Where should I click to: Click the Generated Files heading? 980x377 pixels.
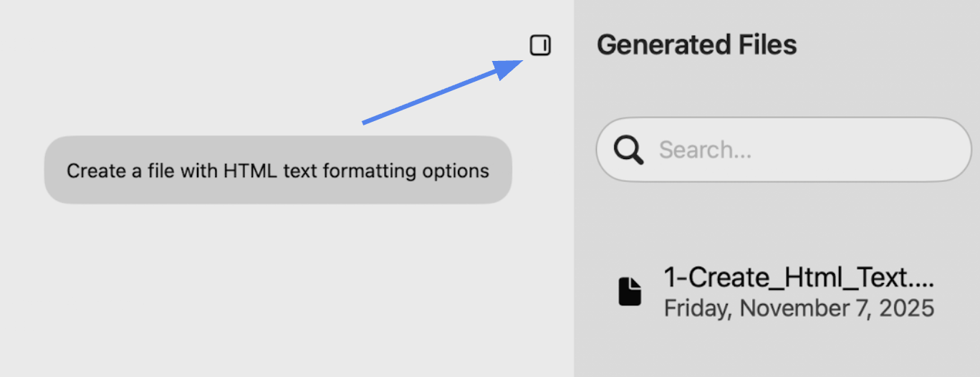click(696, 45)
